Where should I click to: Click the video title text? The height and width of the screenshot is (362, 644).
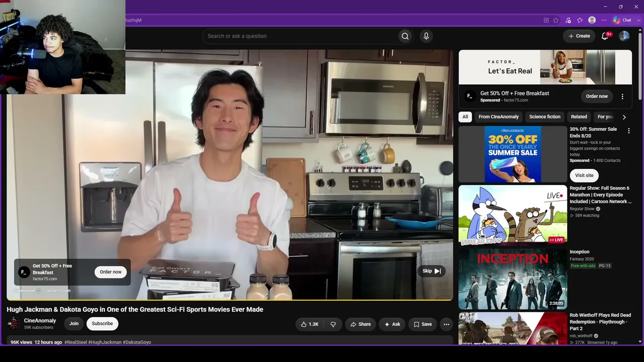point(135,310)
